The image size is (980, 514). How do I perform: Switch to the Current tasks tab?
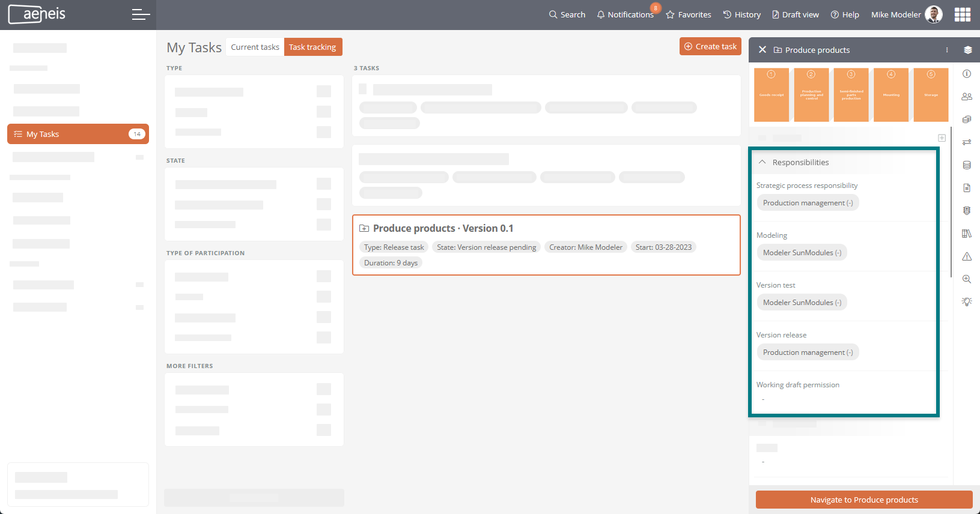click(255, 47)
